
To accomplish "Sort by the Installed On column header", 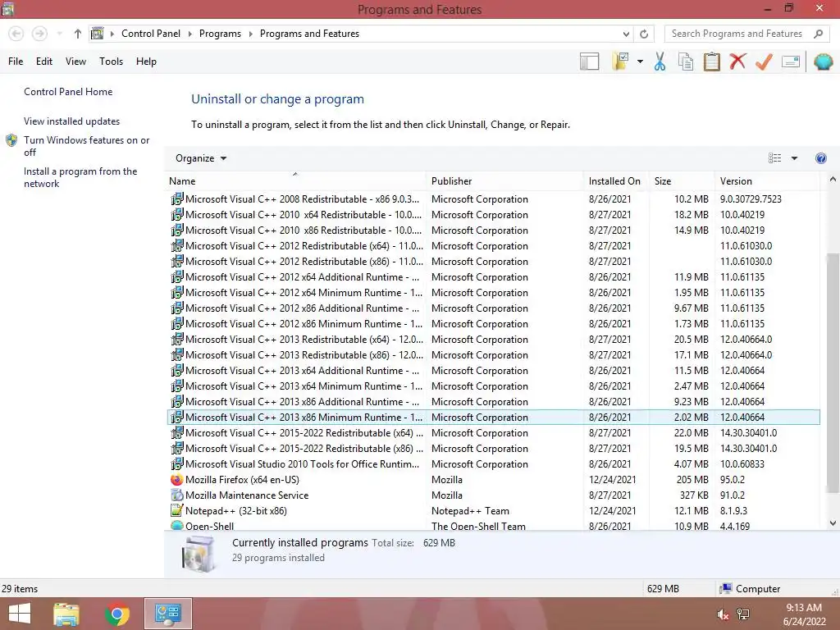I will tap(616, 181).
